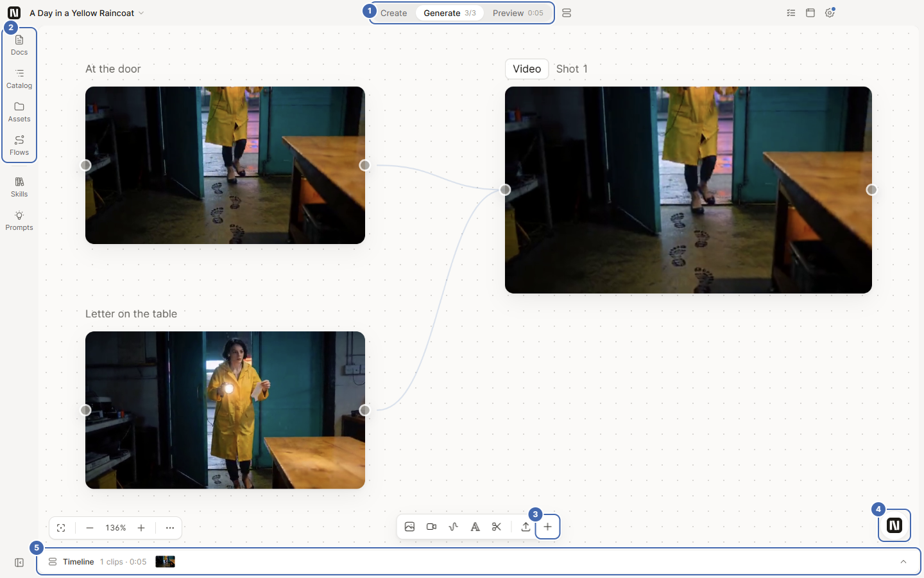Click the 1 clips · 0:05 timeline info
This screenshot has width=924, height=578.
123,562
